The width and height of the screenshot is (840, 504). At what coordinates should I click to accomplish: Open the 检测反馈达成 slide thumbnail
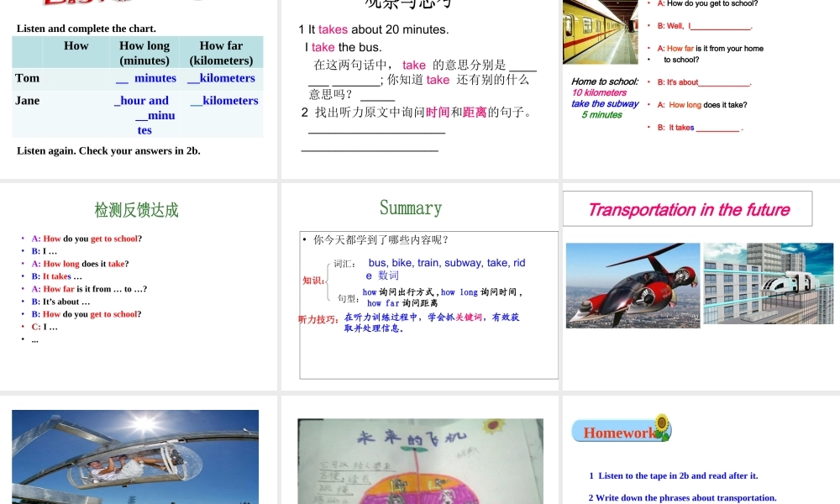pos(139,286)
